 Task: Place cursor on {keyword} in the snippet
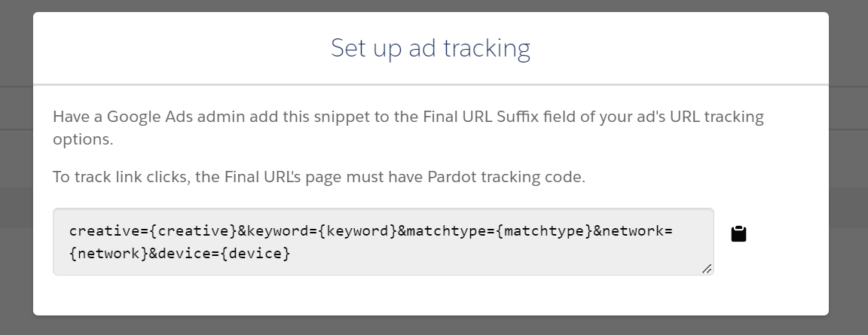pos(358,231)
